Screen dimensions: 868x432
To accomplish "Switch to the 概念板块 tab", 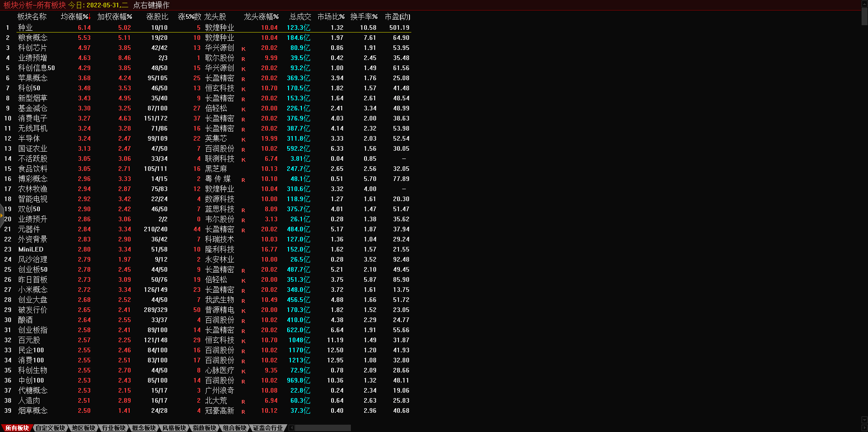I will click(x=144, y=428).
